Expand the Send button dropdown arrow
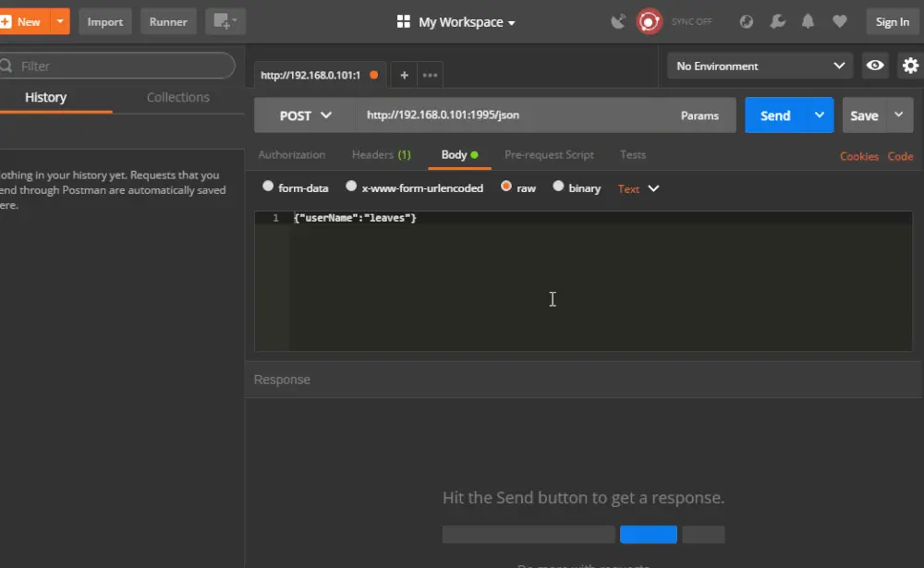 coord(820,115)
